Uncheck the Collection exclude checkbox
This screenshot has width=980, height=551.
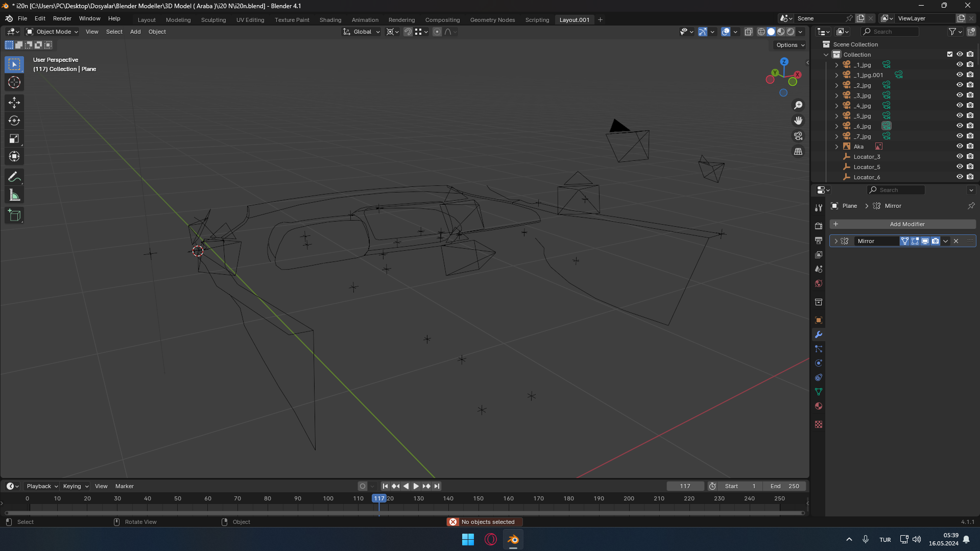pyautogui.click(x=950, y=54)
